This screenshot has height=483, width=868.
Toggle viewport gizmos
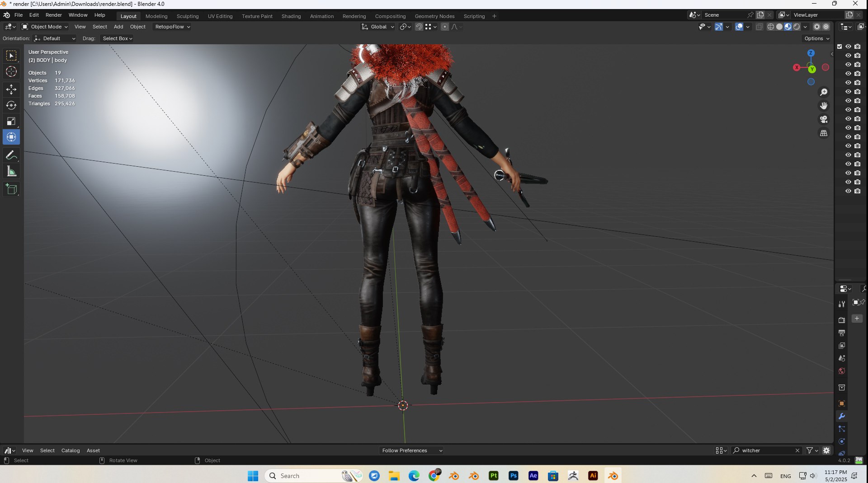coord(719,27)
